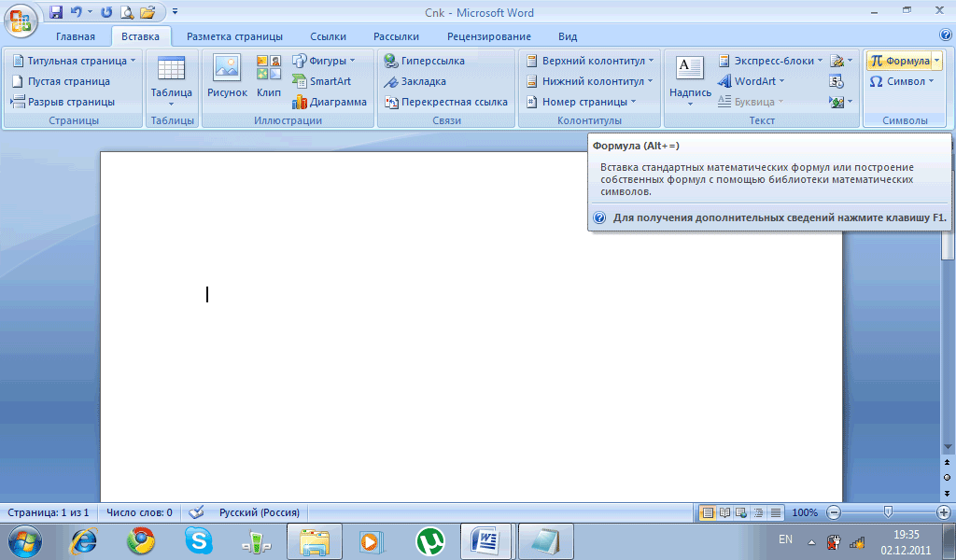956x560 pixels.
Task: Expand the Фигуры shapes gallery
Action: click(323, 61)
